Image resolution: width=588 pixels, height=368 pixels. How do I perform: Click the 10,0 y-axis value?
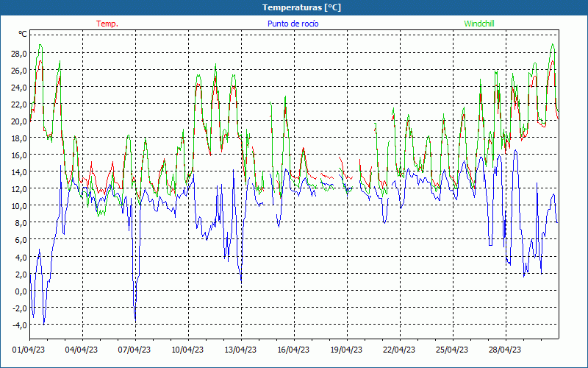[19, 206]
